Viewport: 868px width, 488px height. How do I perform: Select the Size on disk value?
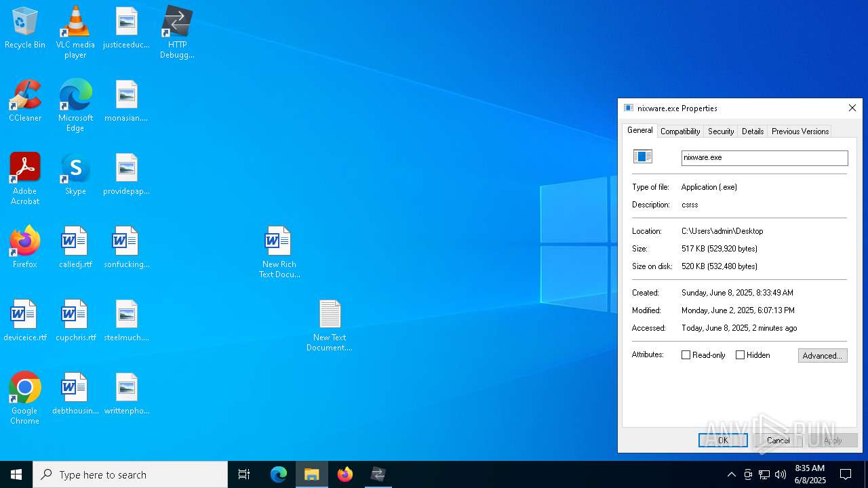[719, 266]
